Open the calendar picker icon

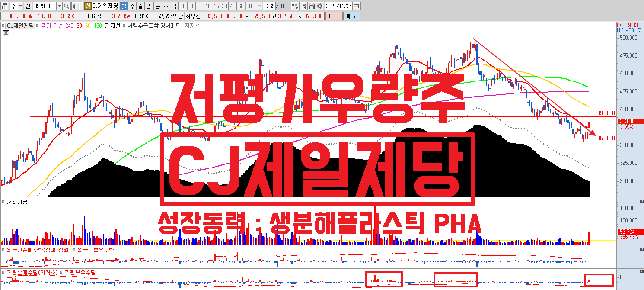point(357,6)
